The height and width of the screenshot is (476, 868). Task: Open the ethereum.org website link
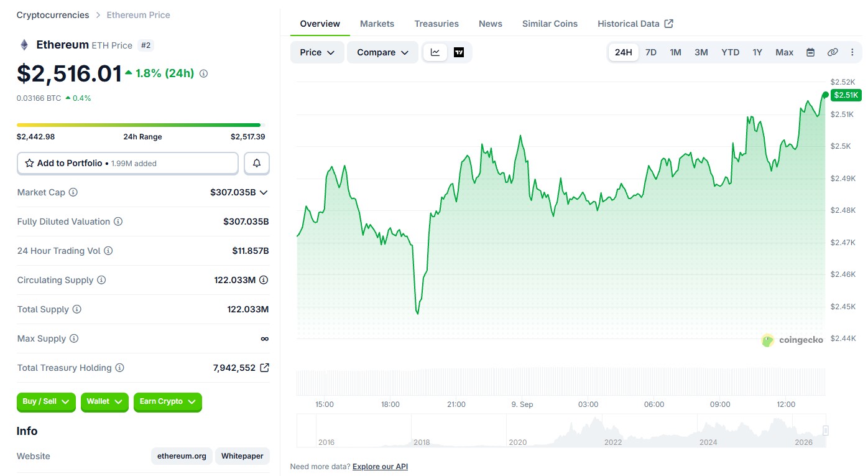pyautogui.click(x=182, y=456)
